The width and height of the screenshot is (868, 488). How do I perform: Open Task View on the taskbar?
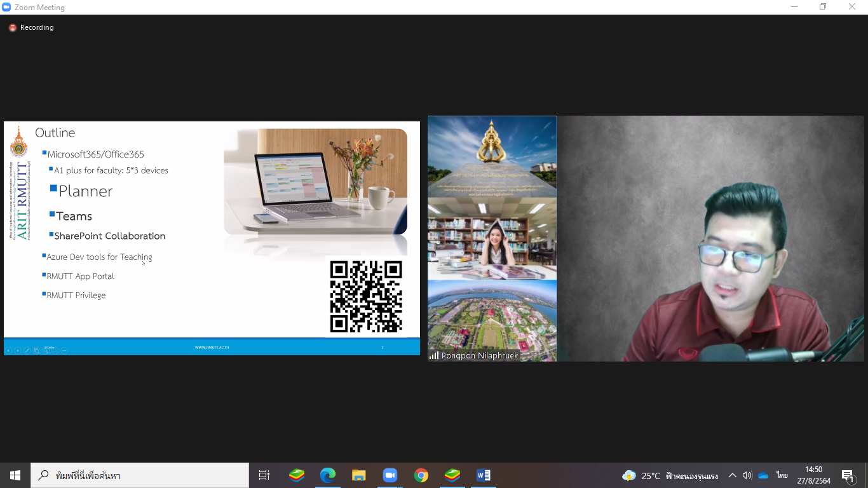click(264, 475)
